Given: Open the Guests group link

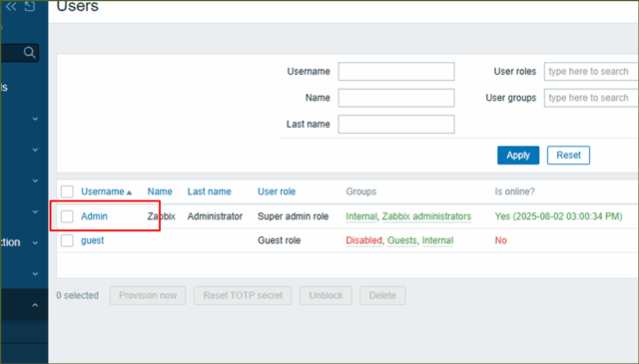Looking at the screenshot, I should (401, 240).
